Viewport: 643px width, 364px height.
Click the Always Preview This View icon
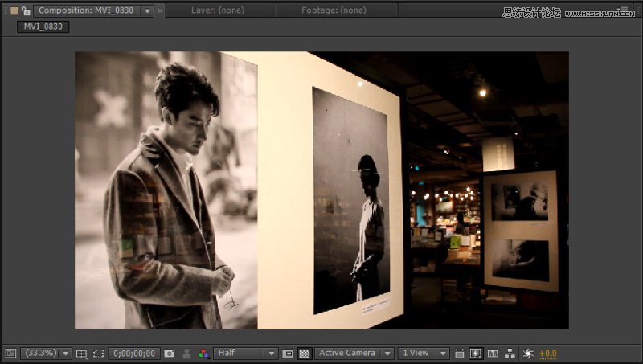10,354
